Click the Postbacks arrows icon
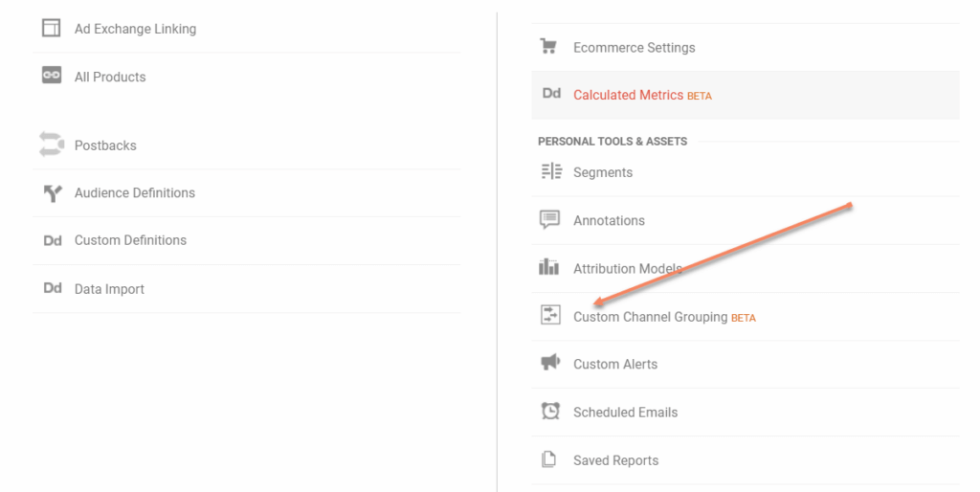Screen dimensions: 980x492 click(x=52, y=145)
